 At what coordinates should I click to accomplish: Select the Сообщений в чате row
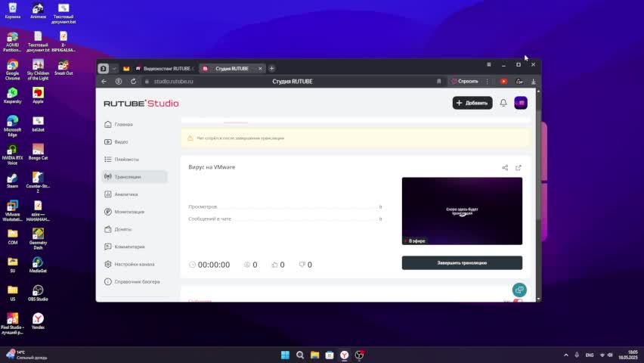click(286, 219)
